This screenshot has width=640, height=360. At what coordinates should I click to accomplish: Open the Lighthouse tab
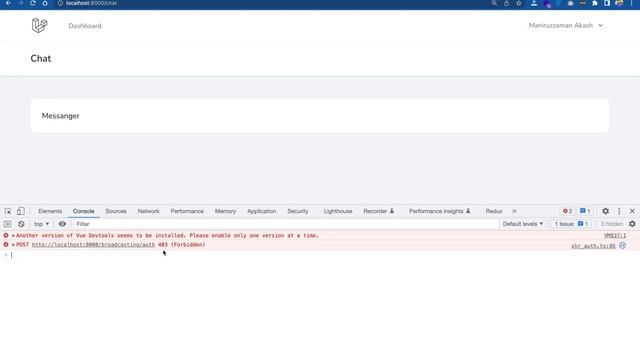click(338, 211)
